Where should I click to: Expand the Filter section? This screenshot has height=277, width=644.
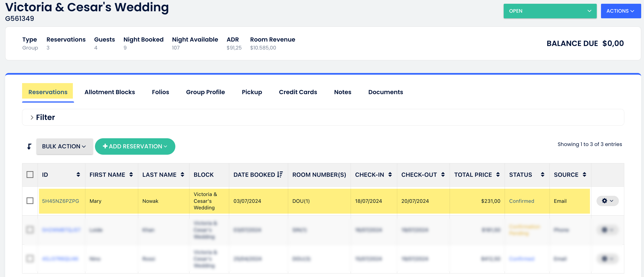[x=43, y=117]
